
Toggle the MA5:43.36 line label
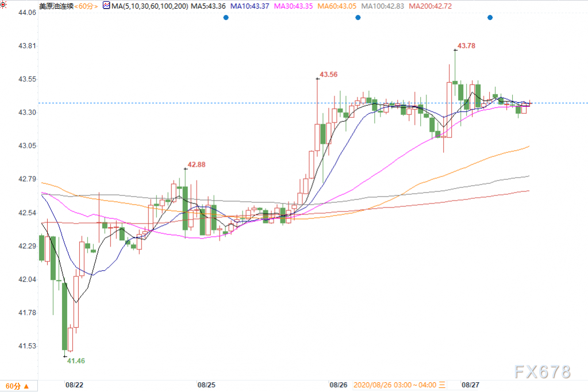click(208, 6)
